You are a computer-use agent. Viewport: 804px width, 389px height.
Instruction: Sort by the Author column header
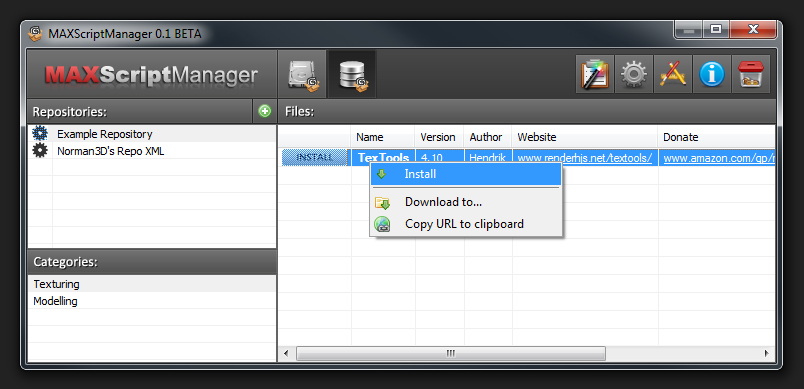487,137
